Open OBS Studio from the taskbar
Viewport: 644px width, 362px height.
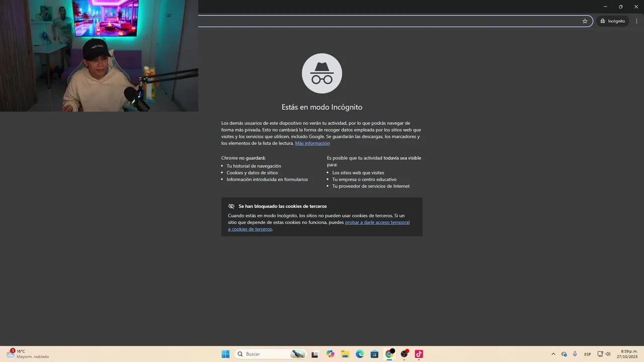point(404,354)
